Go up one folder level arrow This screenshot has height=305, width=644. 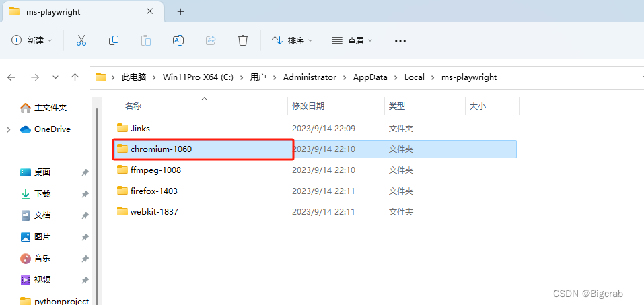coord(75,77)
